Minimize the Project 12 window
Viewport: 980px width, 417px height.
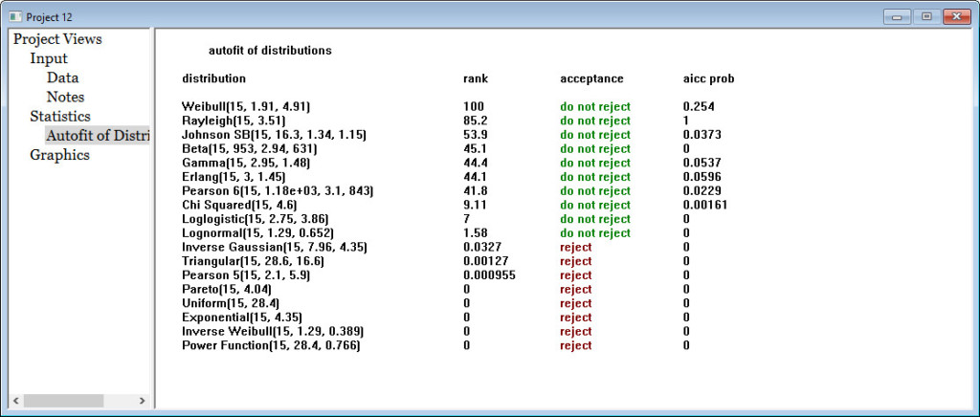897,17
